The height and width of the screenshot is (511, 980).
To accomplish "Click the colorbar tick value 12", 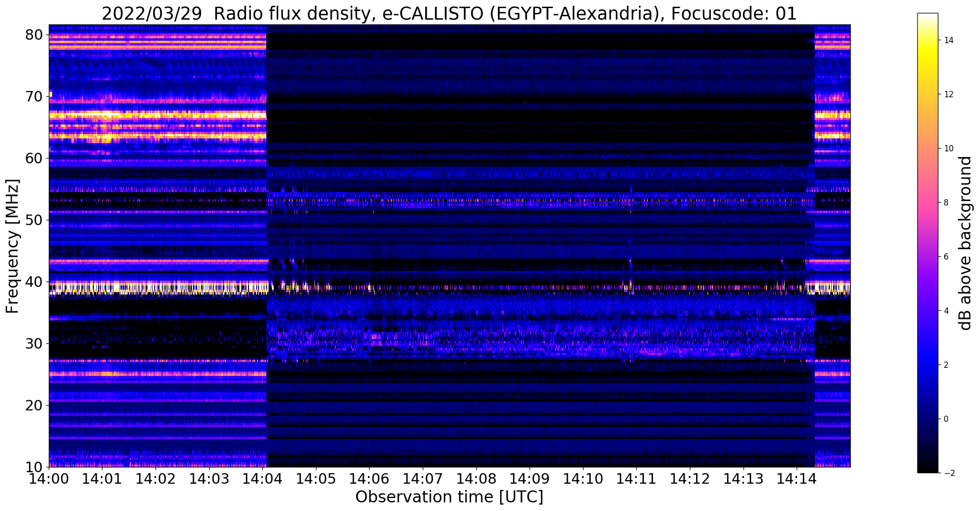I will [x=948, y=94].
